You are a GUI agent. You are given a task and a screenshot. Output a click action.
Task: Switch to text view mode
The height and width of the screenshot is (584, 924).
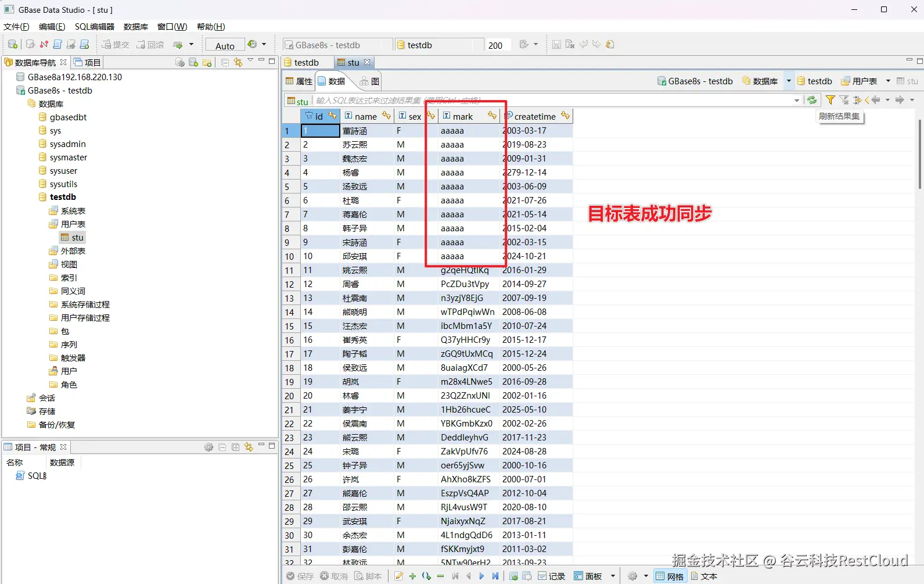pyautogui.click(x=704, y=576)
